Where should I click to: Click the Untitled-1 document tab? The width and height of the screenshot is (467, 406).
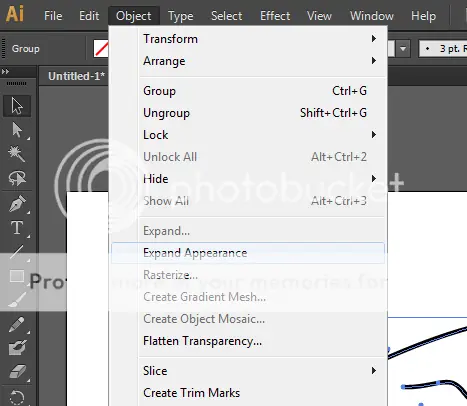click(76, 76)
